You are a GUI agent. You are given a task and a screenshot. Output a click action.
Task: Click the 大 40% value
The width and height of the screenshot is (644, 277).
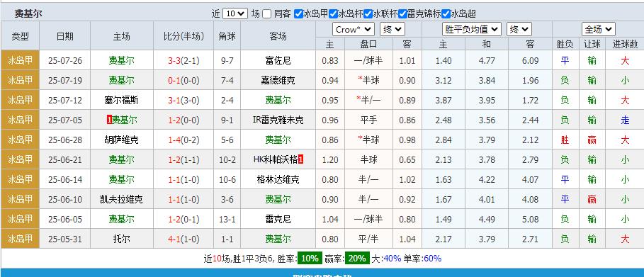[x=392, y=259]
